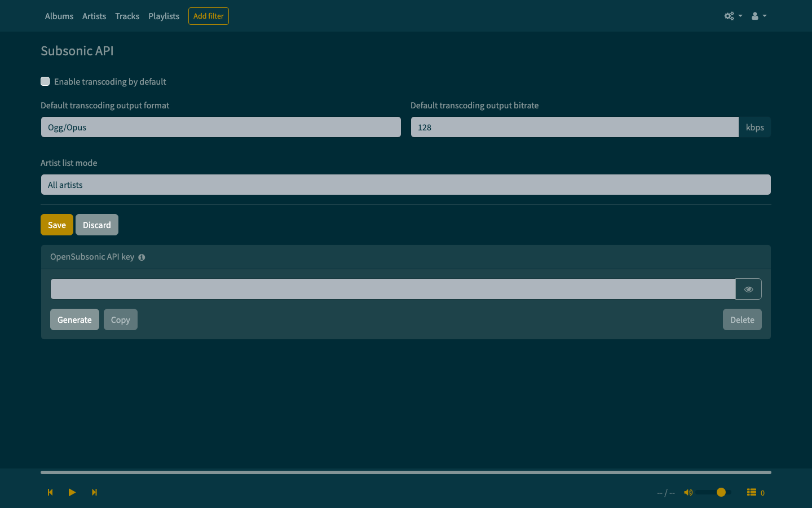812x508 pixels.
Task: Click the track progress bar
Action: pos(406,472)
